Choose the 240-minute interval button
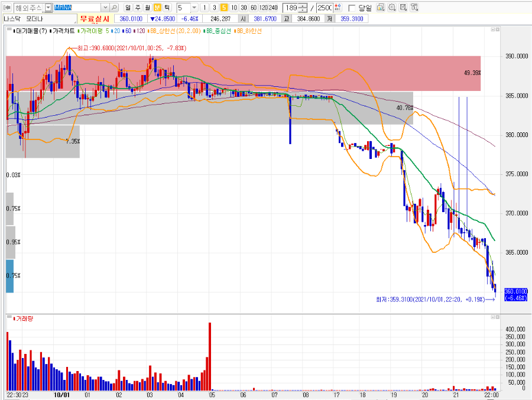This screenshot has height=400, width=532. tap(273, 8)
